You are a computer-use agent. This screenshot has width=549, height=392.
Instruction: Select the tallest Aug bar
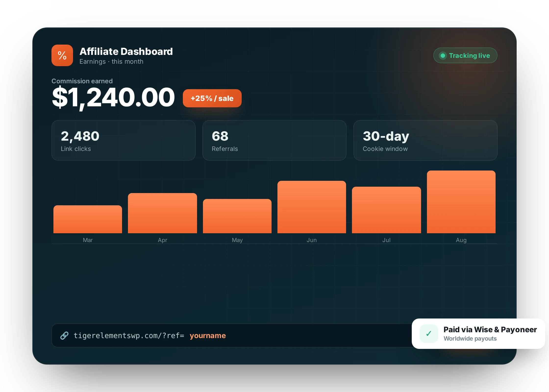[x=461, y=202]
